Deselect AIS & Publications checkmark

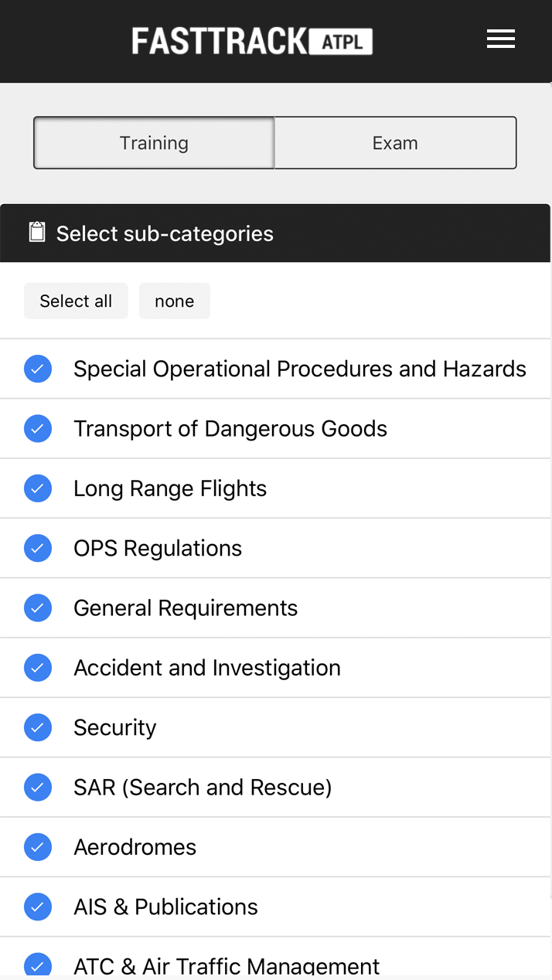38,907
